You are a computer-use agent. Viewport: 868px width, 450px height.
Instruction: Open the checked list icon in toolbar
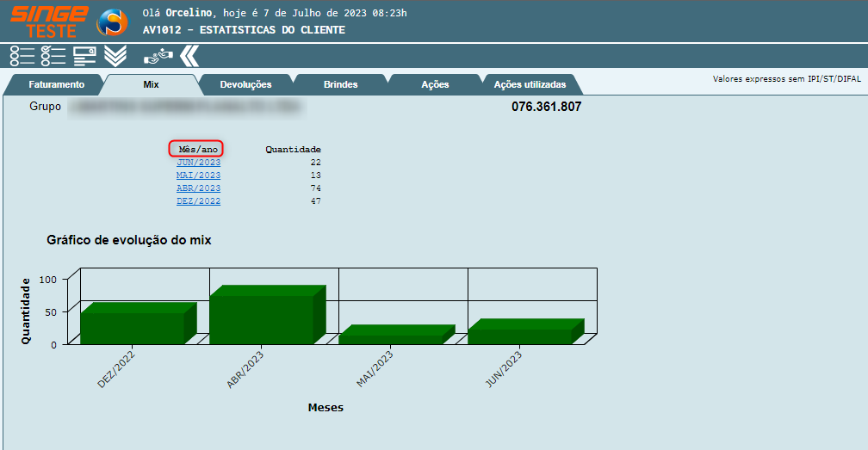(x=53, y=56)
